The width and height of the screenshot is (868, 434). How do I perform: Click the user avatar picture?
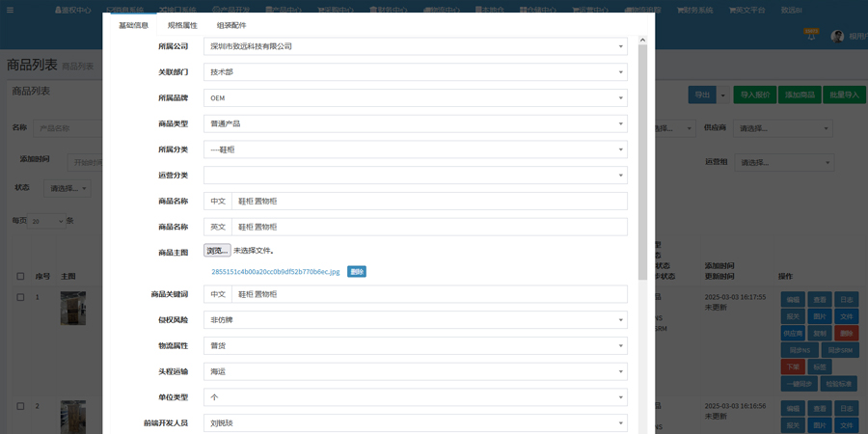837,36
